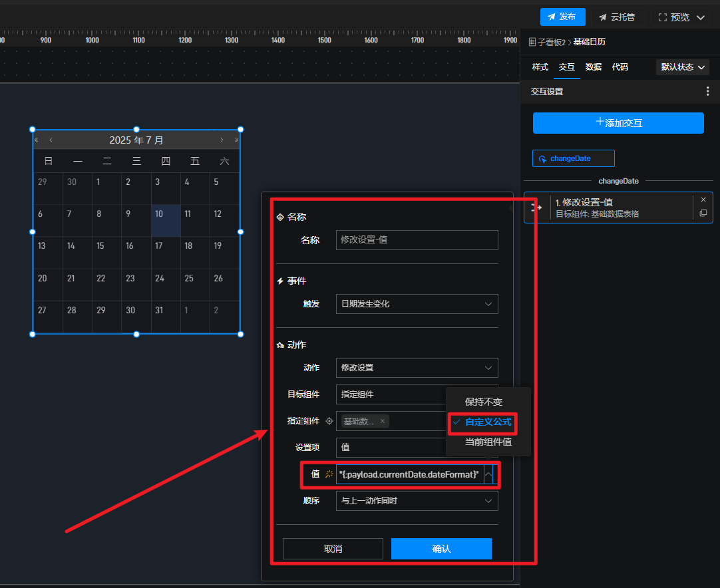Jump to next year with double arrow
This screenshot has width=720, height=588.
(236, 140)
